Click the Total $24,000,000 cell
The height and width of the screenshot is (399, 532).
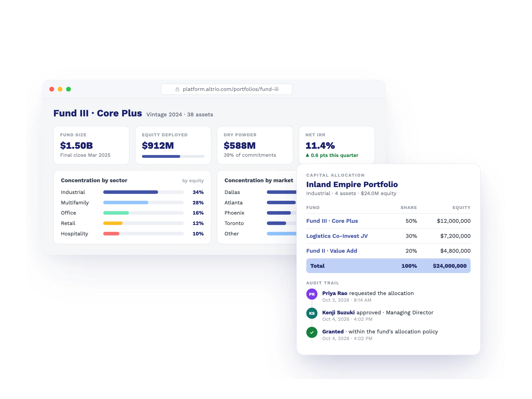point(450,266)
